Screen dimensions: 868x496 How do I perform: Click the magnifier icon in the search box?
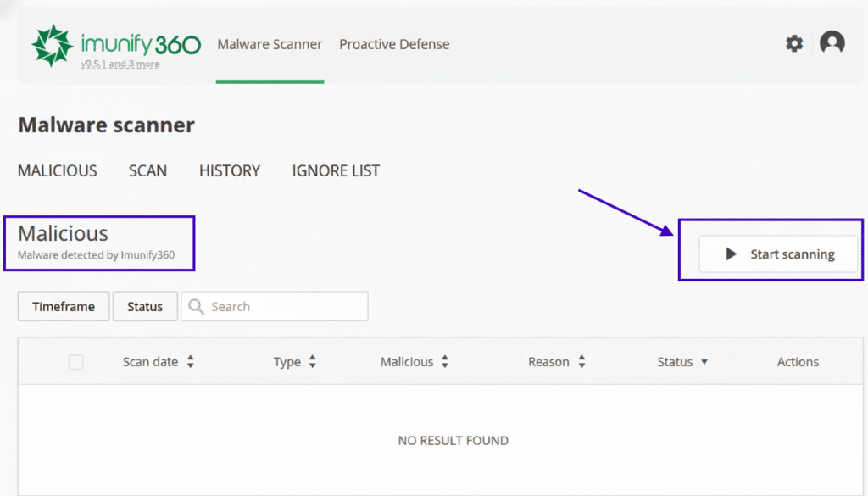coord(196,306)
